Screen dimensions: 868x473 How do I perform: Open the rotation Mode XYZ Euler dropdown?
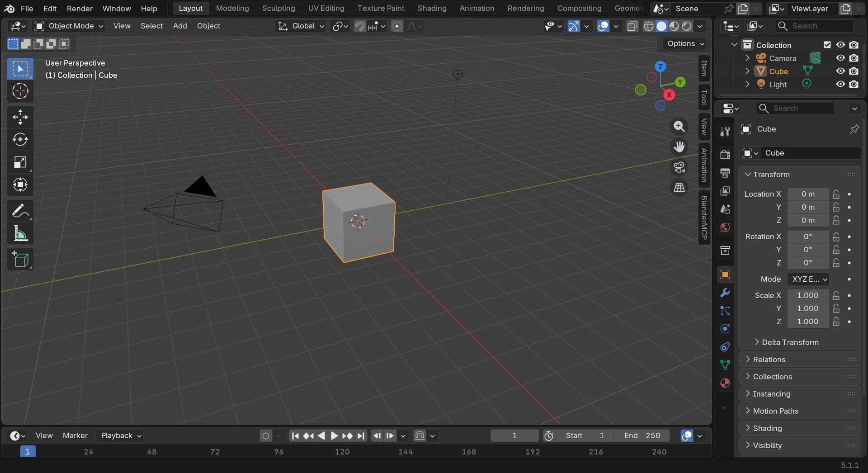tap(808, 279)
